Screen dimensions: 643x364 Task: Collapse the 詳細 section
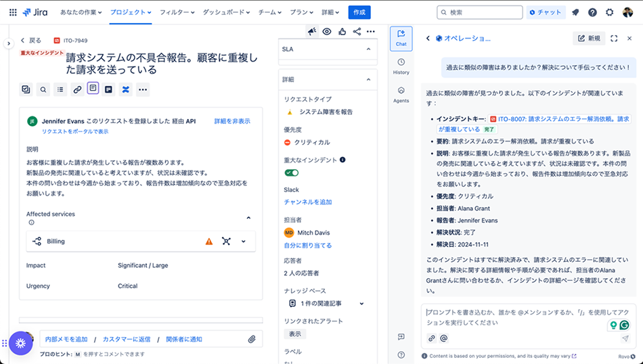coord(369,80)
